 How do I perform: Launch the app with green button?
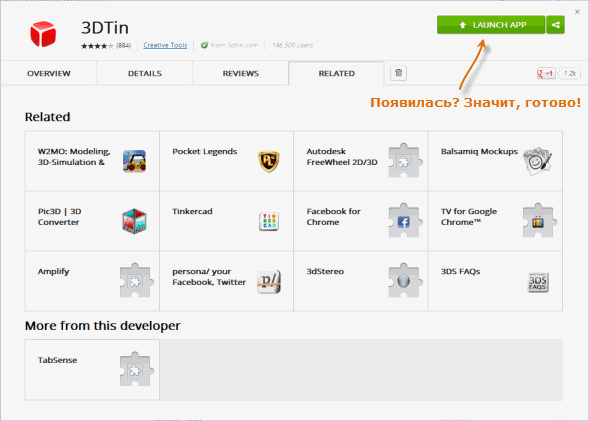pos(491,25)
